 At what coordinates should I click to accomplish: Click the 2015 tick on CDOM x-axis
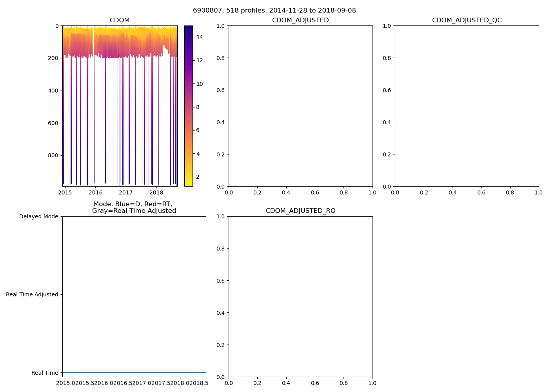pyautogui.click(x=65, y=192)
